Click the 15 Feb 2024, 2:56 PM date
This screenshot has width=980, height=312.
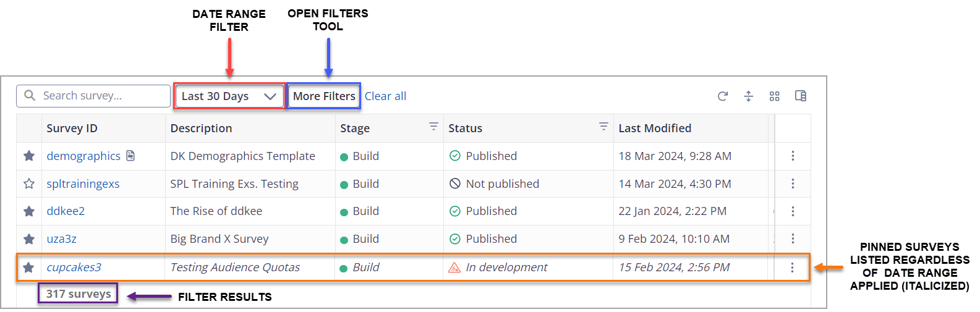[674, 268]
